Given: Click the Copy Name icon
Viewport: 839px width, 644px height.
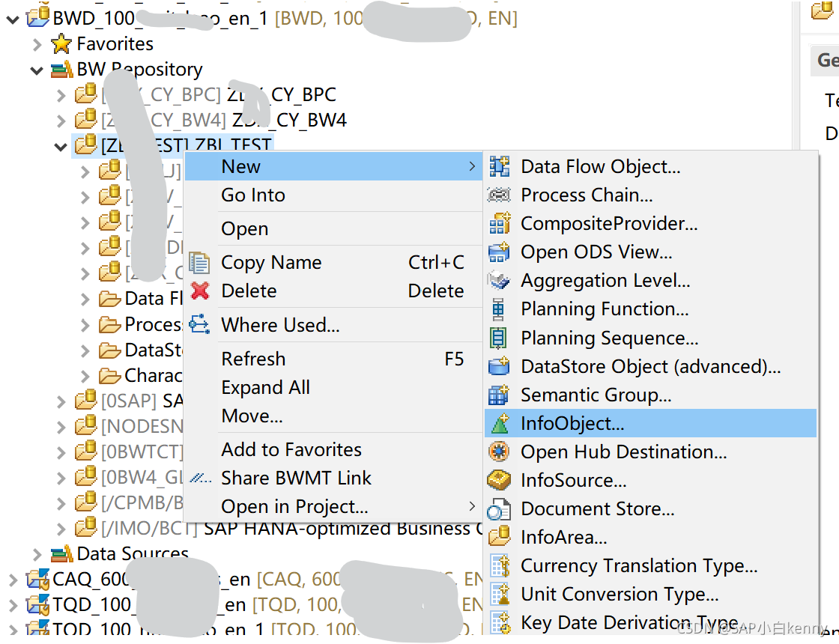Looking at the screenshot, I should [199, 263].
